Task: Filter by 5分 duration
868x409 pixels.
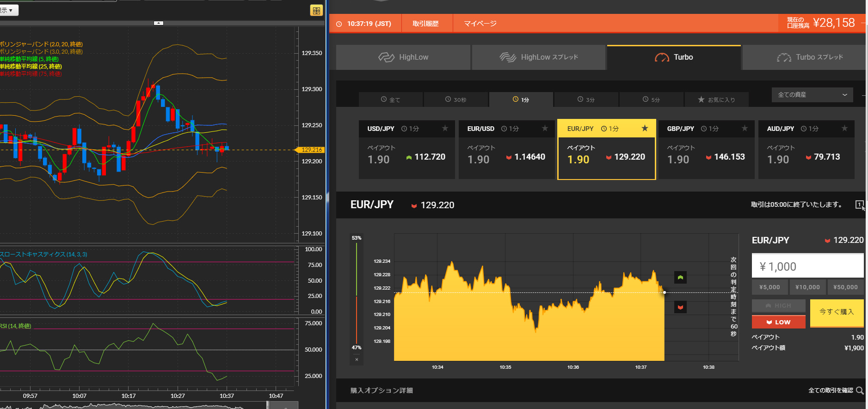Action: (652, 99)
